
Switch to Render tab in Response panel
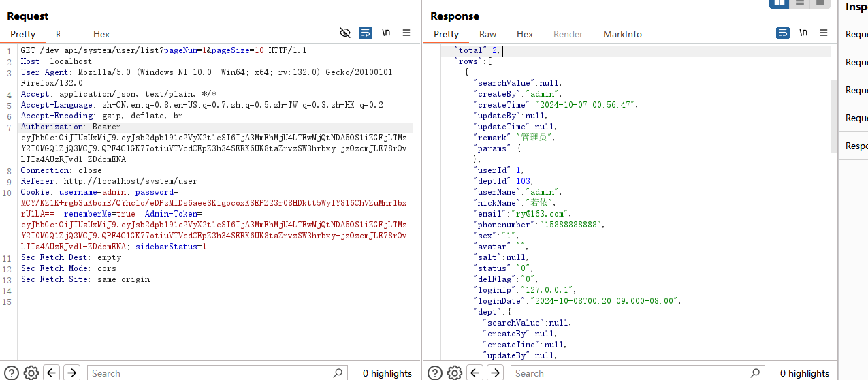(x=568, y=34)
